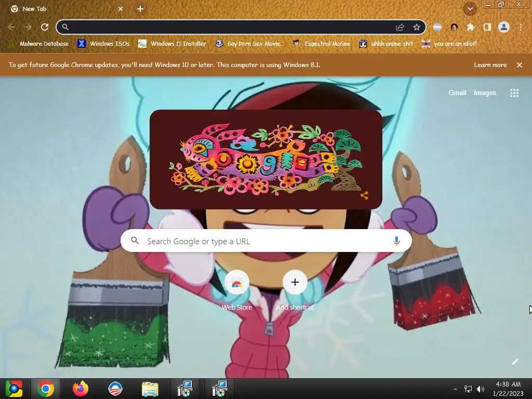Open Google Images link
Screen dimensions: 532x399
coord(485,92)
